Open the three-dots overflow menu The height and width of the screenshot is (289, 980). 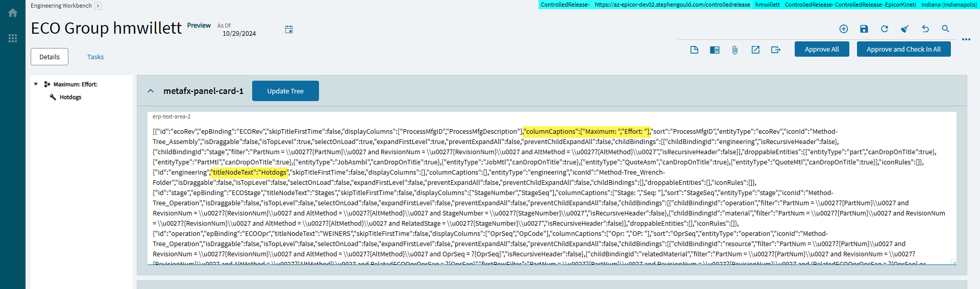(x=966, y=39)
